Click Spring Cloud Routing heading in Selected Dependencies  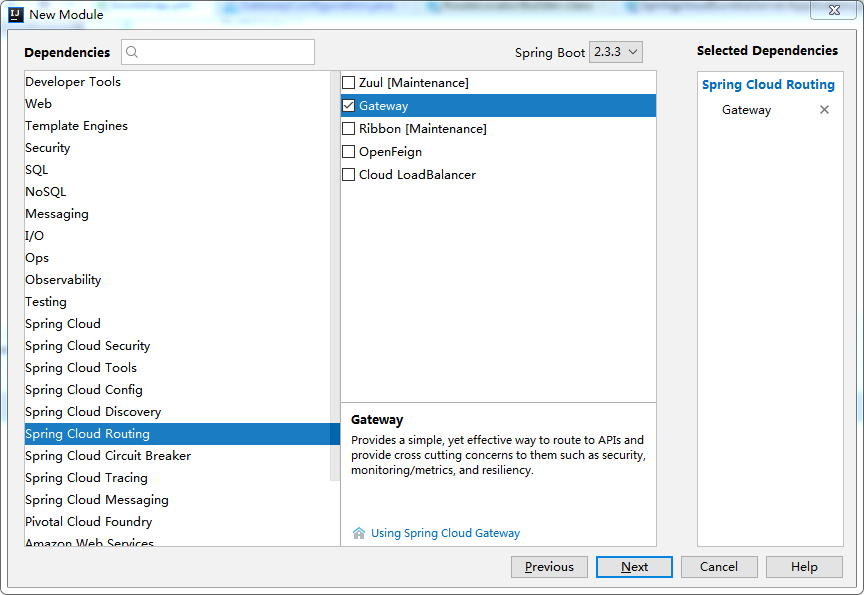click(768, 84)
